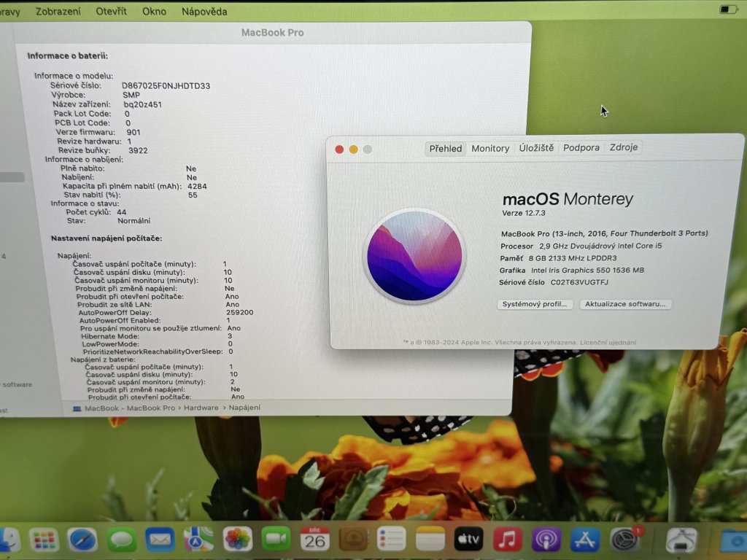The height and width of the screenshot is (560, 747).
Task: Click the Aktualizace softwaru... button
Action: click(x=625, y=304)
